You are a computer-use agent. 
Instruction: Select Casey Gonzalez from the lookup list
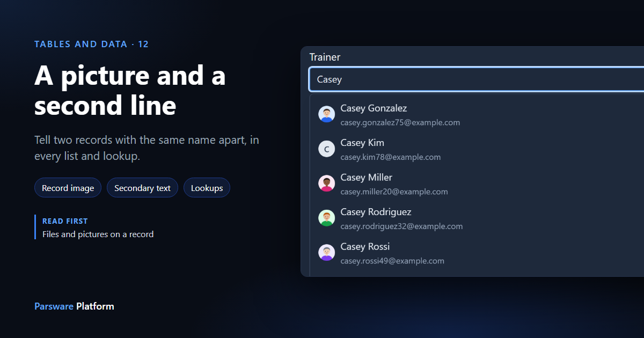pyautogui.click(x=477, y=115)
